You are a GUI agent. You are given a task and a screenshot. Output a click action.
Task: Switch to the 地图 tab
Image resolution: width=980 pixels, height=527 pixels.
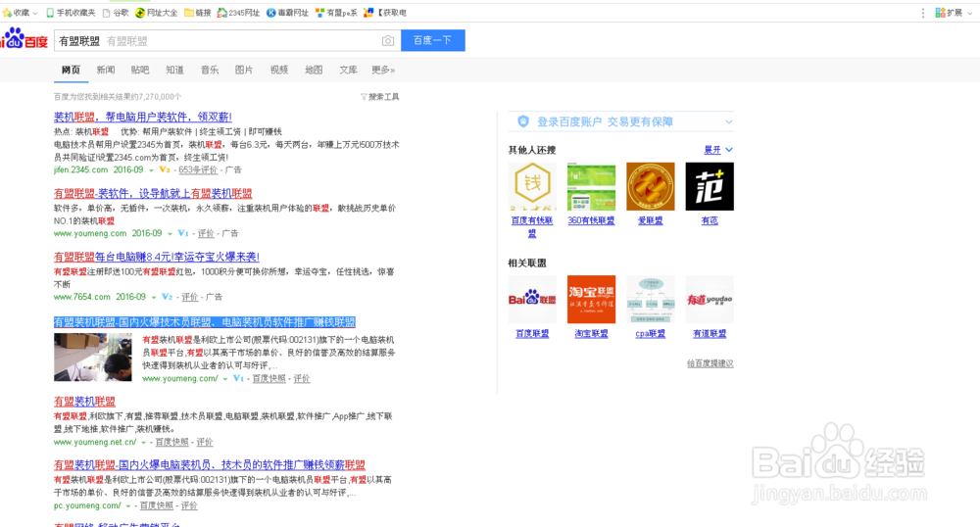pos(314,70)
